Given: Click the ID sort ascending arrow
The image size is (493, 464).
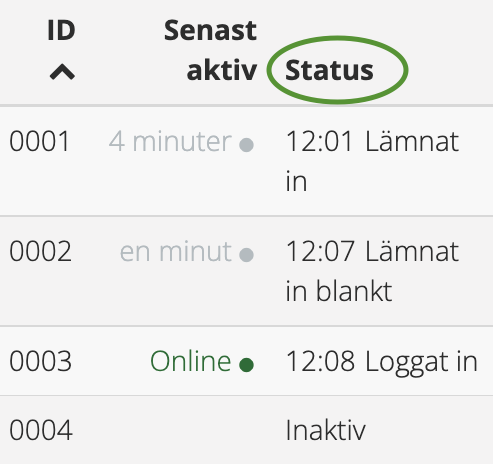Looking at the screenshot, I should (62, 72).
